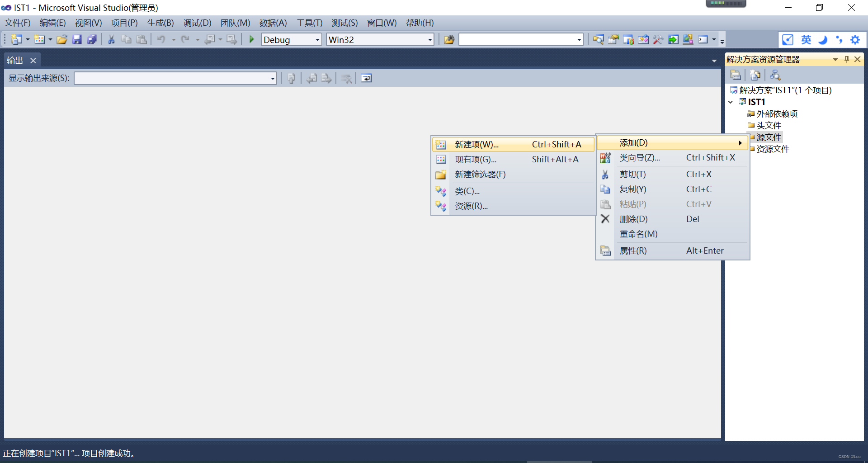Select the 资源文件 folder in the tree

coord(773,149)
